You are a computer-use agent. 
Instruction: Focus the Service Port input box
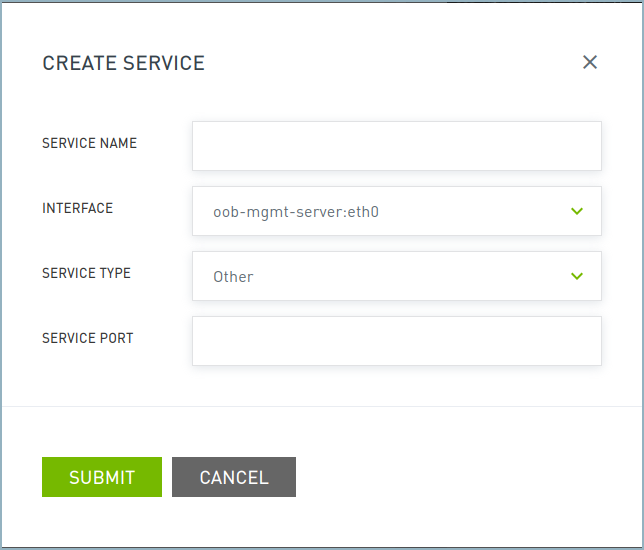(x=396, y=341)
